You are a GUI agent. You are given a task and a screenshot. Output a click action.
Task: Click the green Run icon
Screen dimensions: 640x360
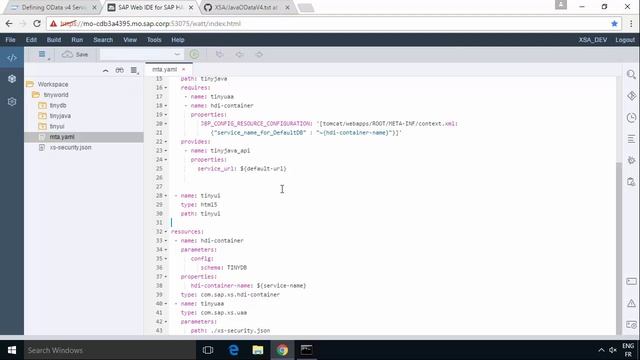pos(194,54)
